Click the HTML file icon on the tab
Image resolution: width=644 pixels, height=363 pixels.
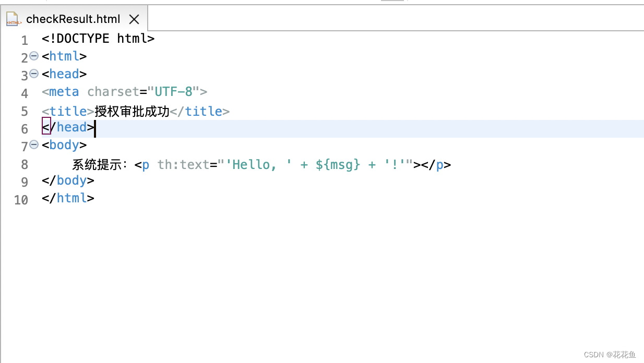point(14,19)
